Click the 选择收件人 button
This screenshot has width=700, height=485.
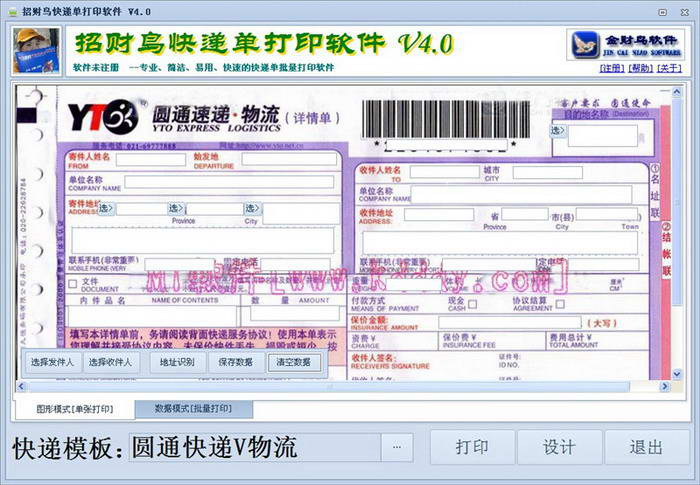pyautogui.click(x=110, y=362)
